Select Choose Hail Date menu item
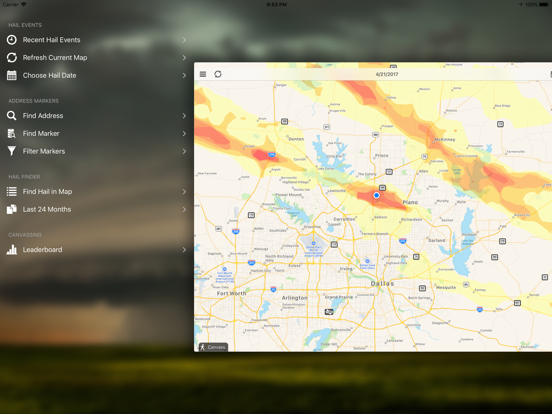552x414 pixels. pos(96,75)
